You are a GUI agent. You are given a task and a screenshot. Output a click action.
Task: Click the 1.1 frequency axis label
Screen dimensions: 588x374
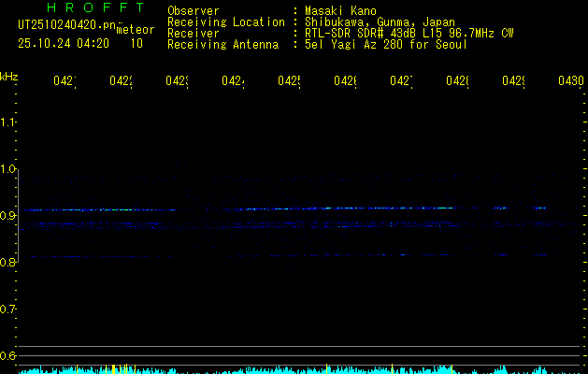(7, 122)
